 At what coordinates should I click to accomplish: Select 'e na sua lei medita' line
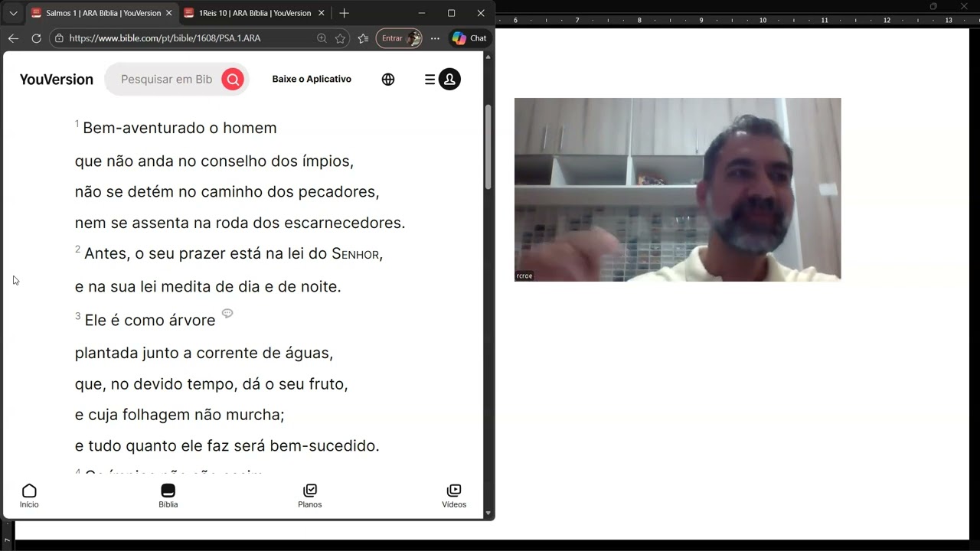[208, 287]
